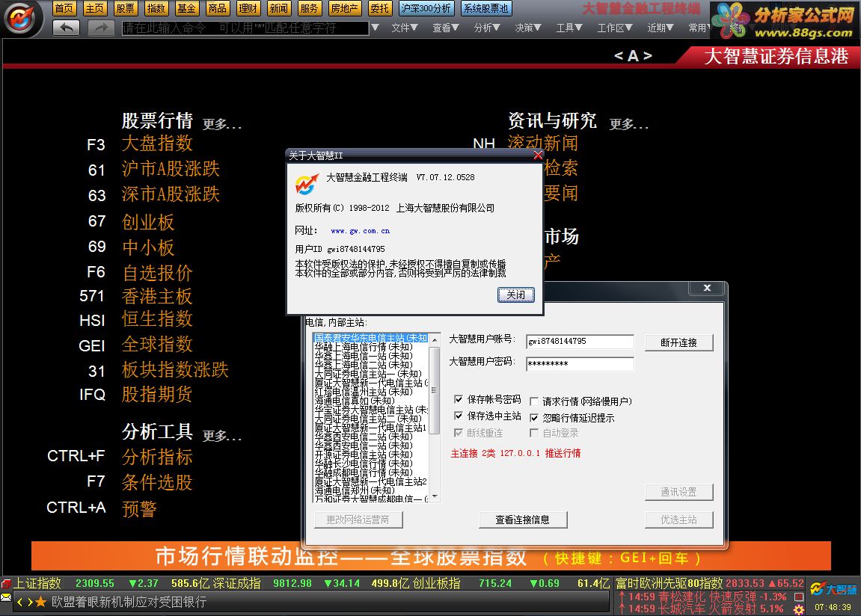Viewport: 861px width, 616px height.
Task: Click the server list scrollbar thumb
Action: coord(434,390)
